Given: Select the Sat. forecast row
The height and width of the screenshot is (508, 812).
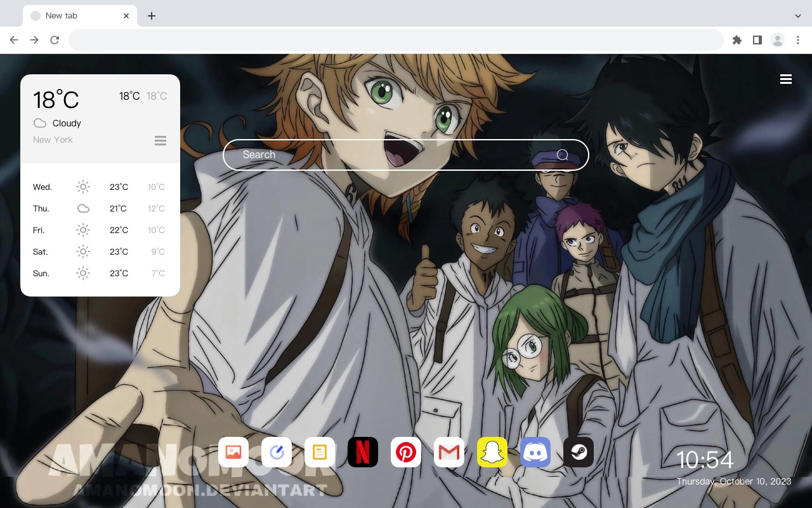Looking at the screenshot, I should coord(100,251).
